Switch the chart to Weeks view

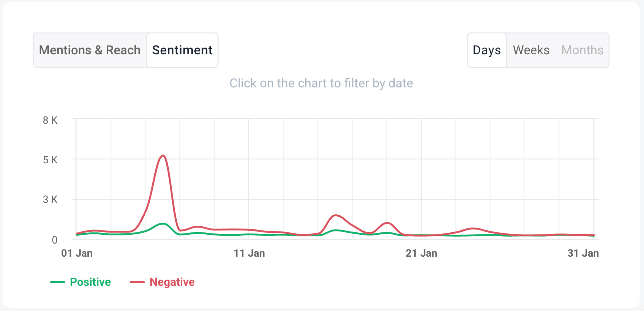point(531,50)
